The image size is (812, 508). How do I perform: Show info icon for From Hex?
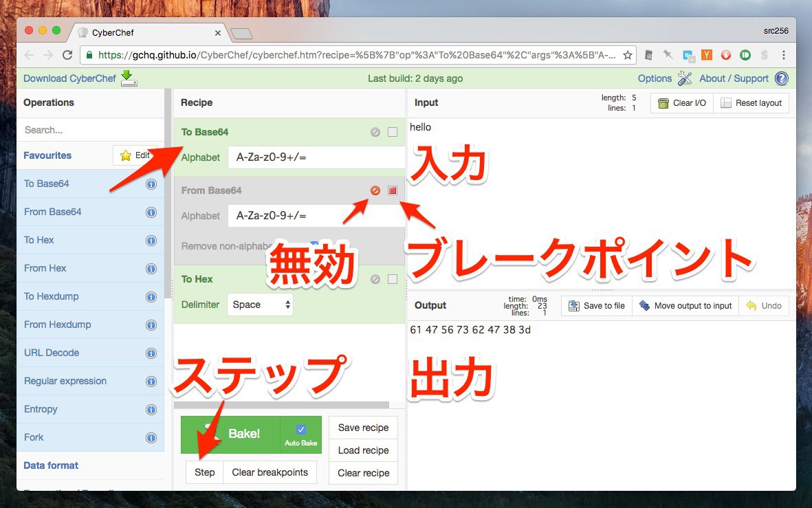point(151,268)
